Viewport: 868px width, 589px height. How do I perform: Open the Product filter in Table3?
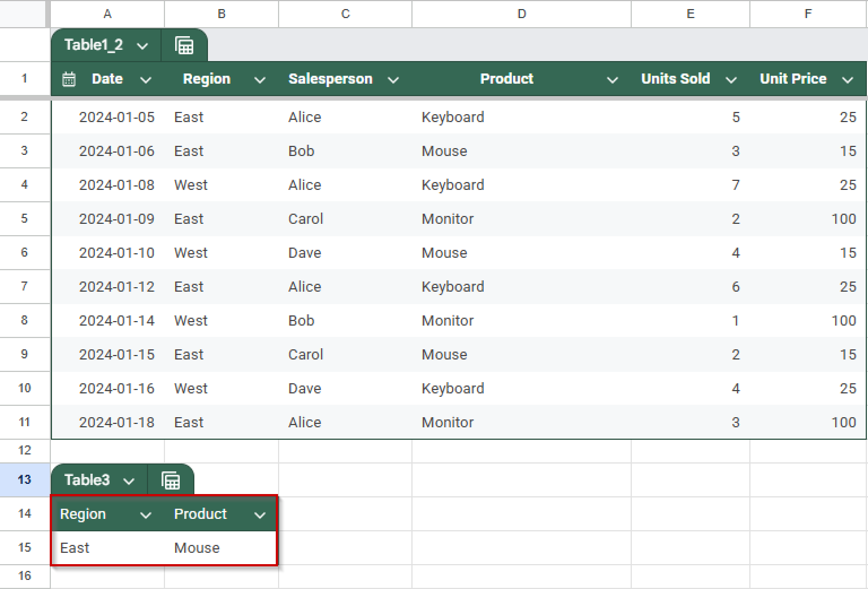260,515
